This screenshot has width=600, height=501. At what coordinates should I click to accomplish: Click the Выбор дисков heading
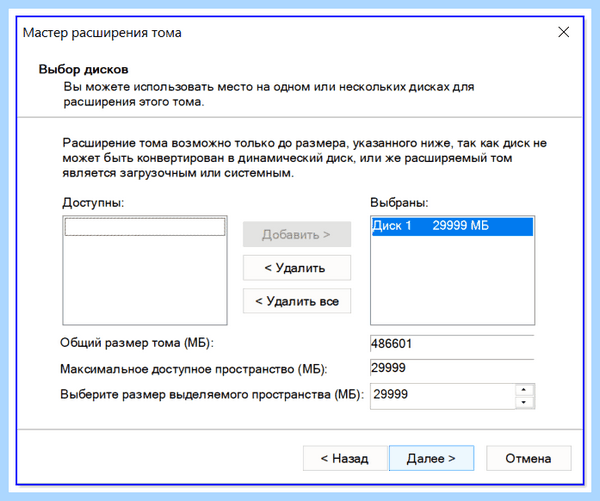click(83, 69)
